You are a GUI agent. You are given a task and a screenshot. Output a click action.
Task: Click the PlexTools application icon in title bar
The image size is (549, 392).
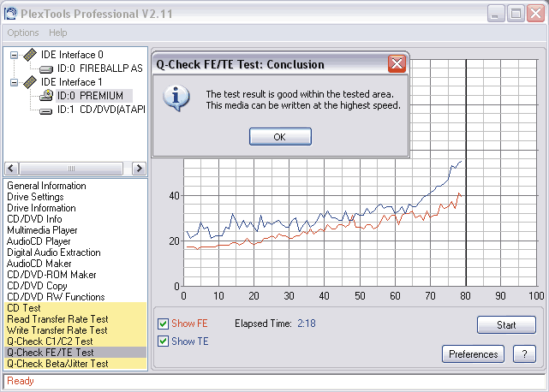tap(10, 14)
